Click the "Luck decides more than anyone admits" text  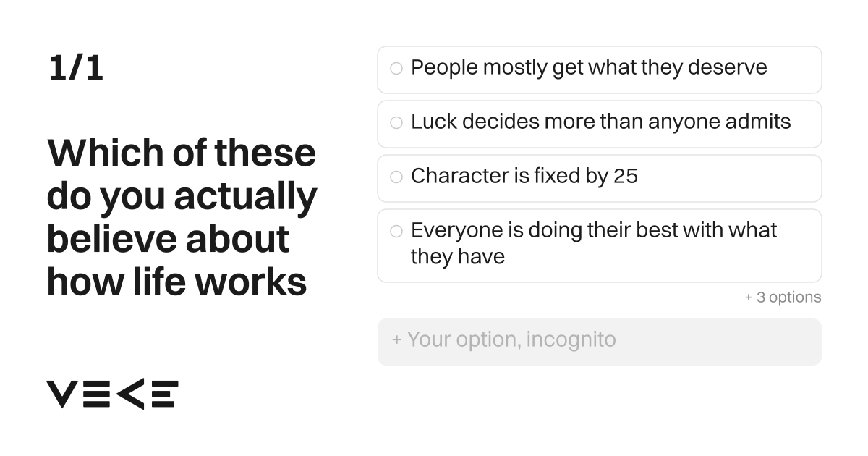click(x=601, y=122)
